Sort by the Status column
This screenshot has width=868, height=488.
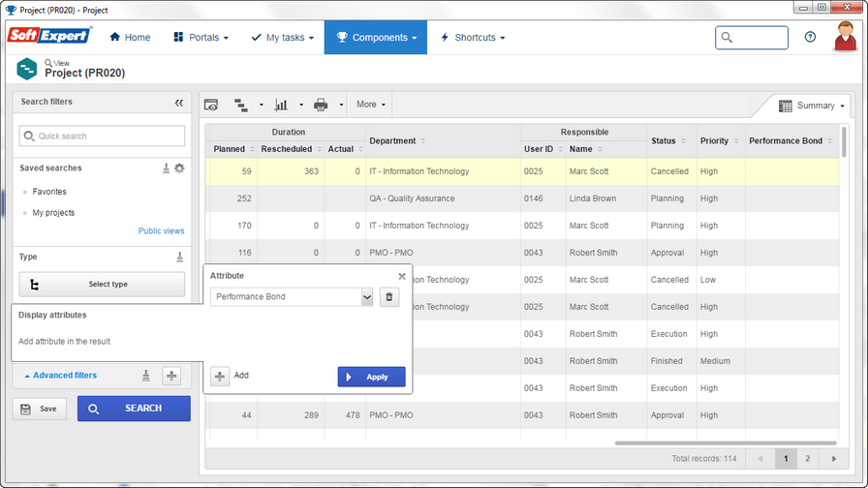(668, 141)
